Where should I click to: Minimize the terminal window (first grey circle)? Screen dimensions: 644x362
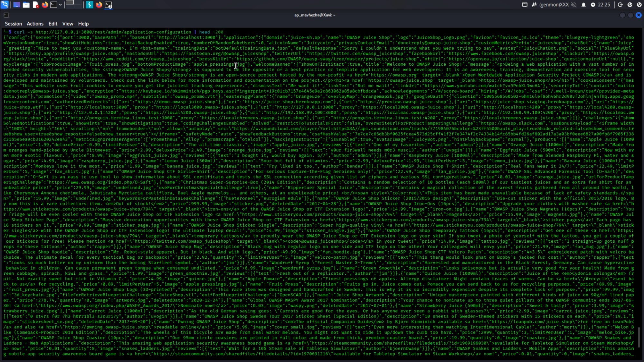point(622,15)
